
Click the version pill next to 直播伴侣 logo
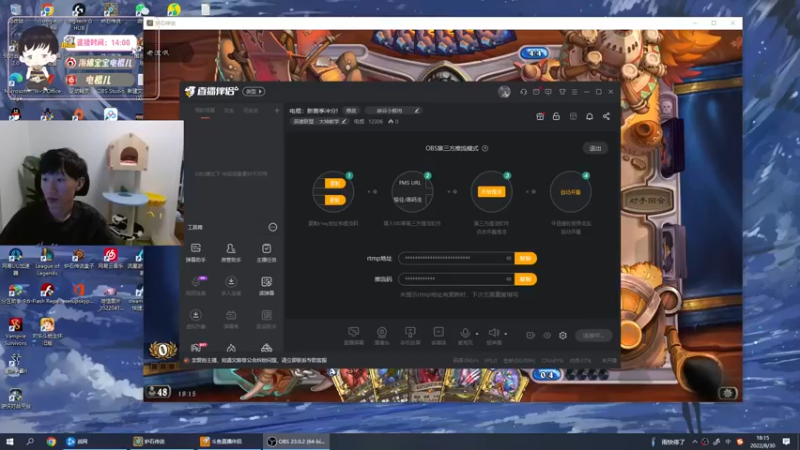pyautogui.click(x=254, y=92)
